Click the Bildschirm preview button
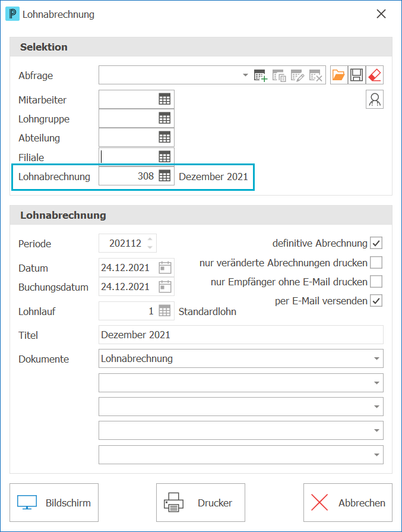 [54, 502]
